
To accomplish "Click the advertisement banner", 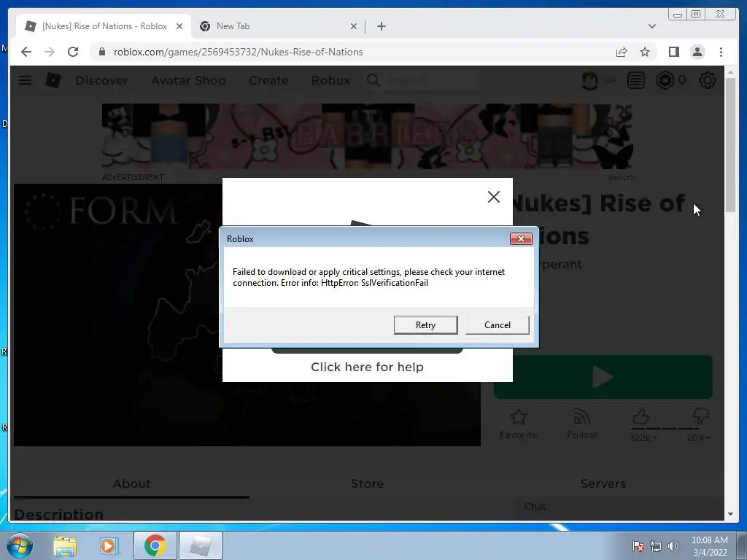I will tap(368, 136).
